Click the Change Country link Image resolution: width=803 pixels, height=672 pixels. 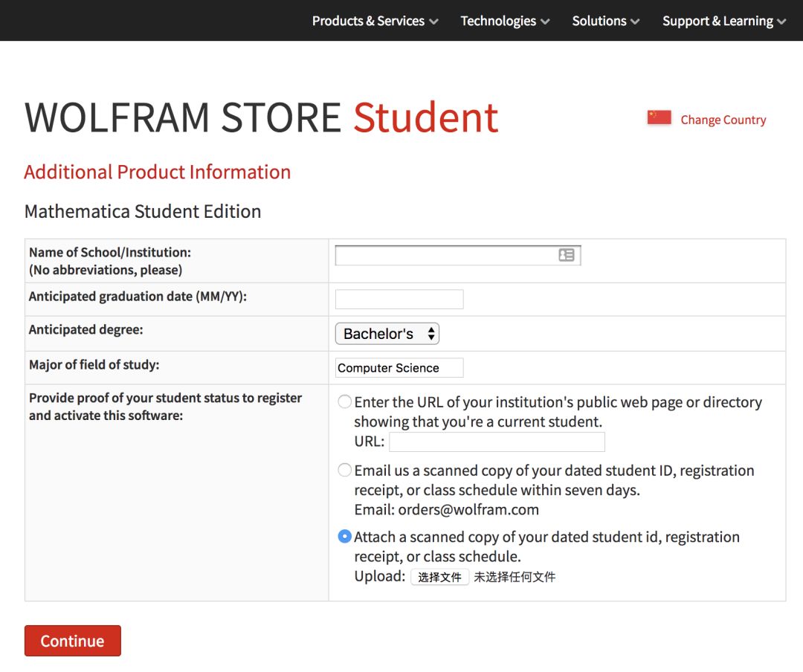point(723,120)
